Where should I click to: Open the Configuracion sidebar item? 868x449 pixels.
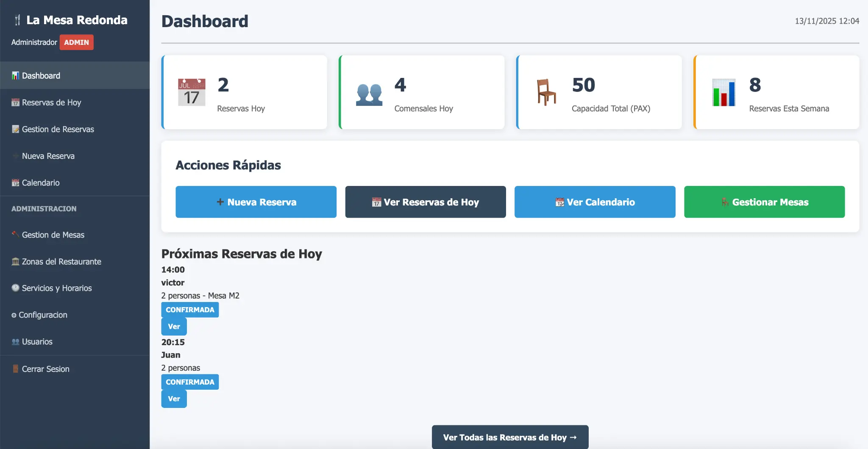click(x=43, y=315)
